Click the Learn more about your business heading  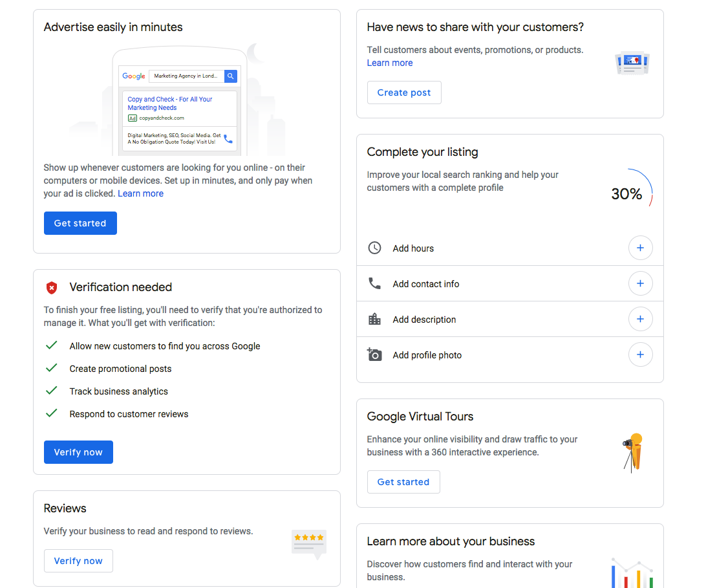[x=451, y=541]
